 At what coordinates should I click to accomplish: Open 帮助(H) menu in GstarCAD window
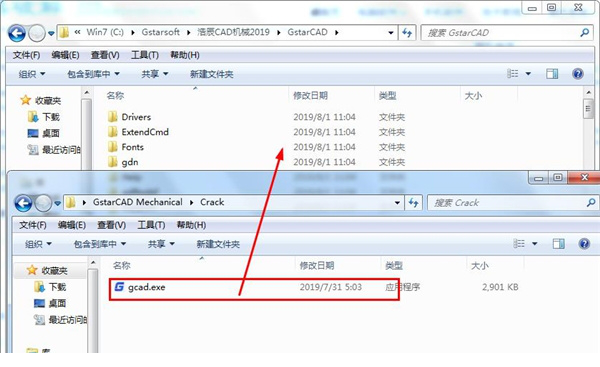185,55
